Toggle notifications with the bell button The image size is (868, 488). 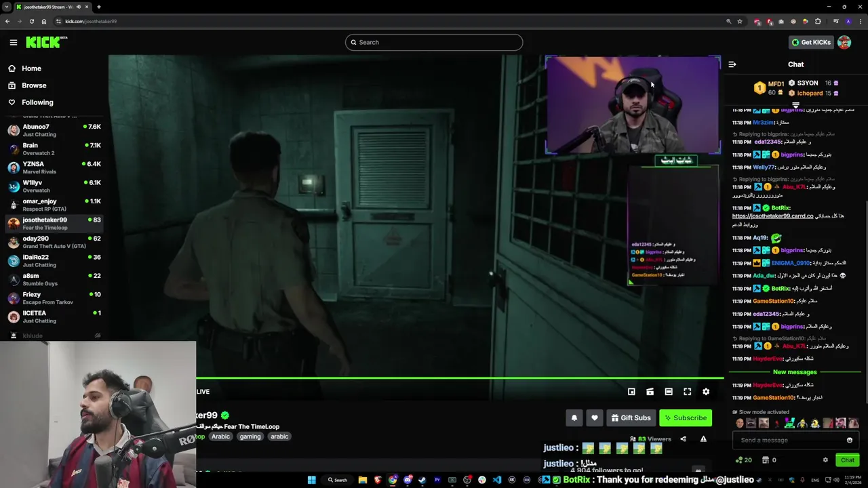point(574,418)
